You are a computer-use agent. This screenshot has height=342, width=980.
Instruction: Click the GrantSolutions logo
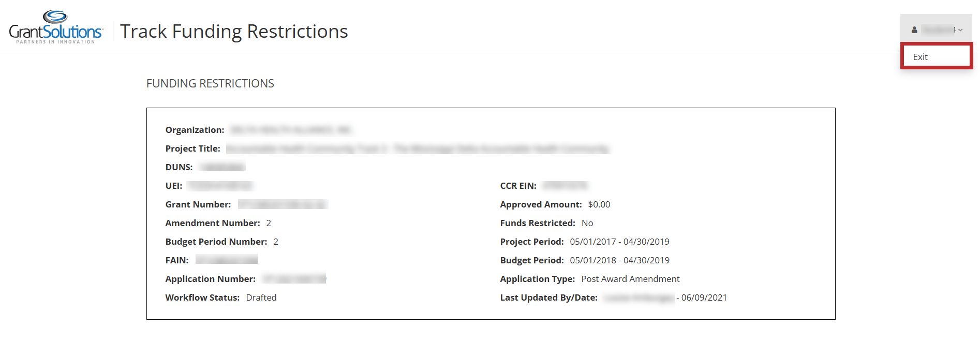point(56,27)
